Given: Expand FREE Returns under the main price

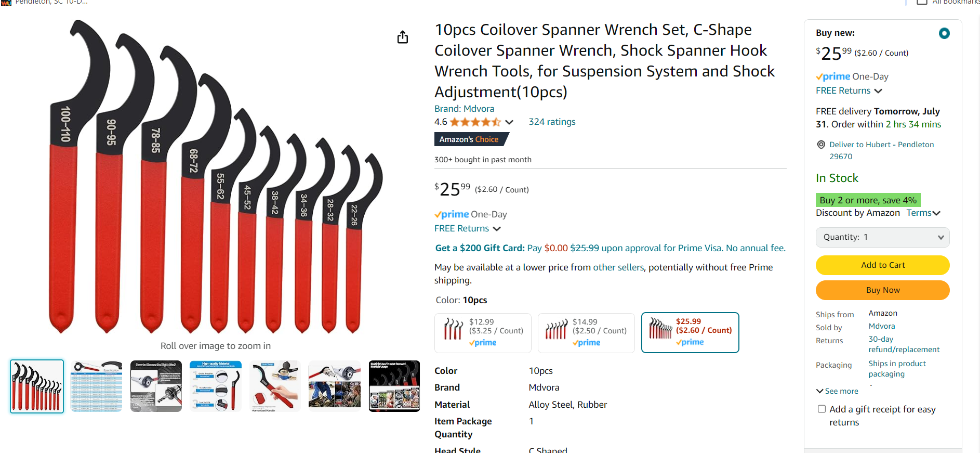Looking at the screenshot, I should coord(467,228).
